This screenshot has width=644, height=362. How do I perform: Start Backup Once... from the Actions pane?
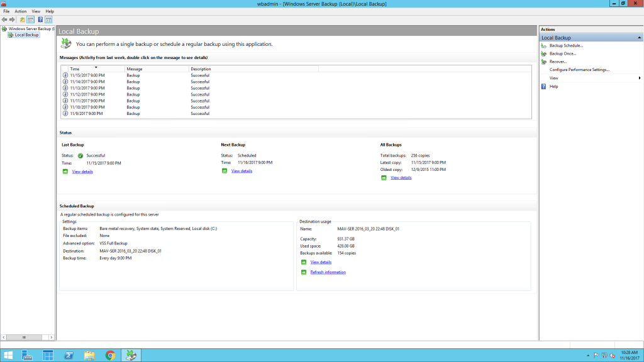tap(563, 54)
